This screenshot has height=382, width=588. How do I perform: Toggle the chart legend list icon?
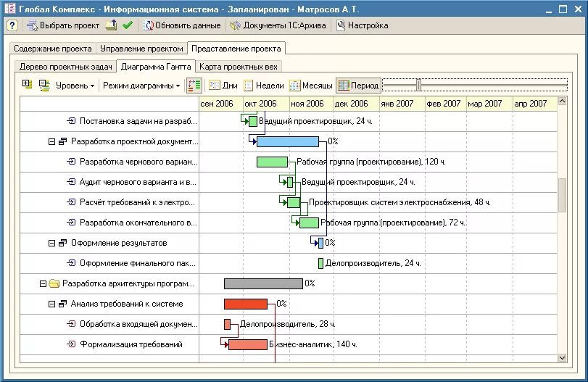pyautogui.click(x=194, y=86)
